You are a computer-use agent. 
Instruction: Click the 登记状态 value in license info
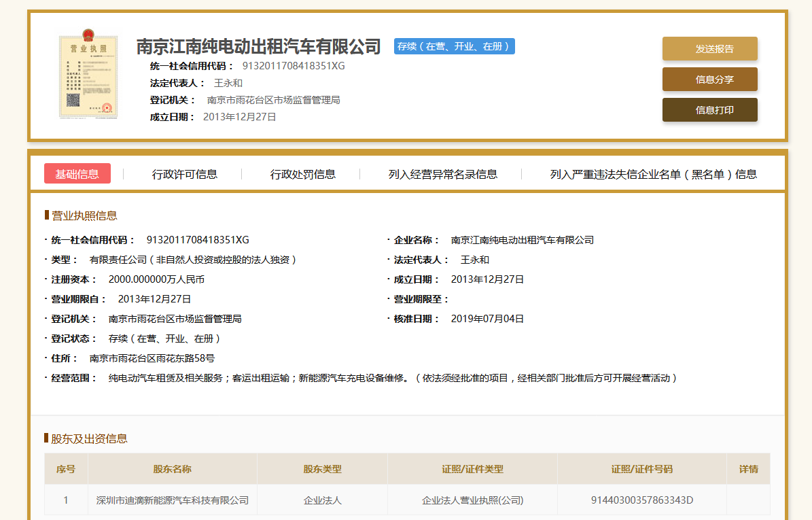pos(164,339)
